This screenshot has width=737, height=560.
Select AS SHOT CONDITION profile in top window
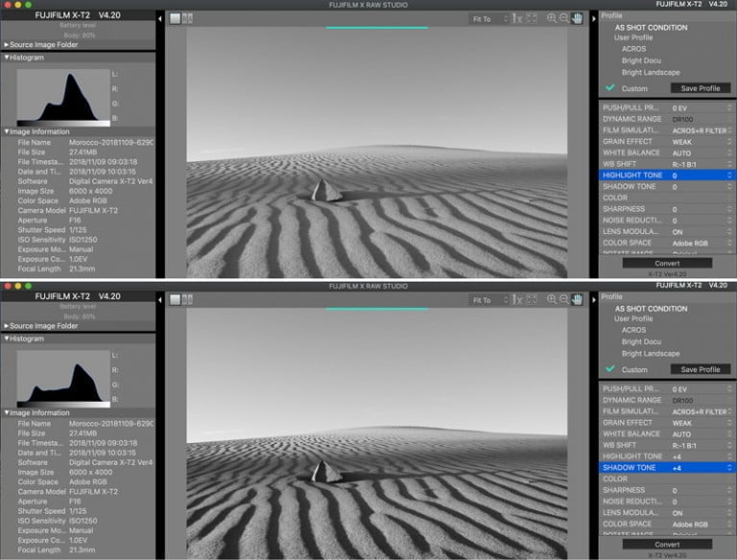[651, 28]
